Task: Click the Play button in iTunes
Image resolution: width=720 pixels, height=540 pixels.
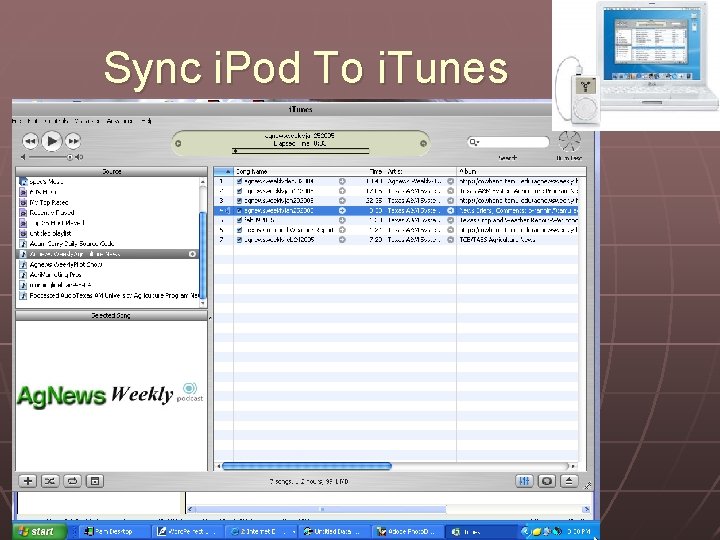Action: [51, 141]
